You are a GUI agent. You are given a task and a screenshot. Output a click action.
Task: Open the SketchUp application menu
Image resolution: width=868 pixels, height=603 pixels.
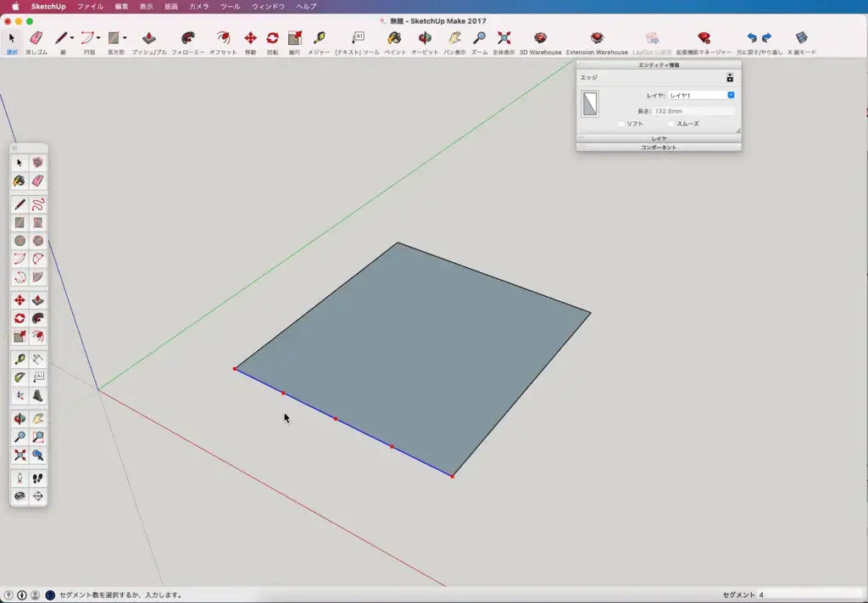pos(48,7)
